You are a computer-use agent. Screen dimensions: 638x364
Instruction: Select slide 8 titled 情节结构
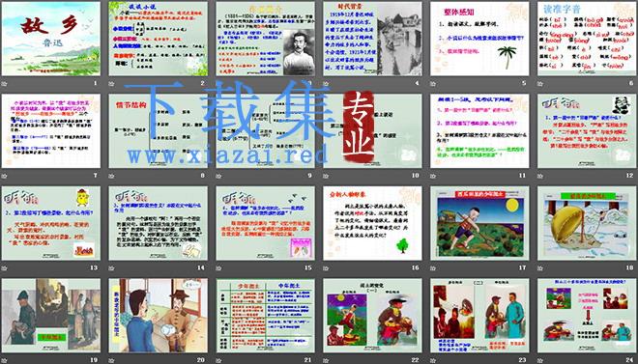coord(158,130)
